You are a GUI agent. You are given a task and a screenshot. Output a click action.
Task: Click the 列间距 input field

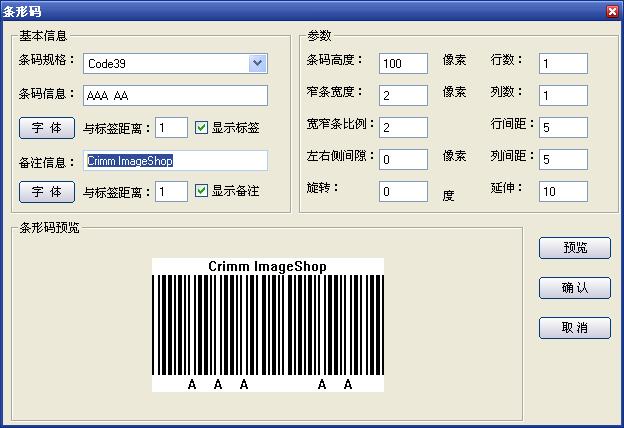563,159
